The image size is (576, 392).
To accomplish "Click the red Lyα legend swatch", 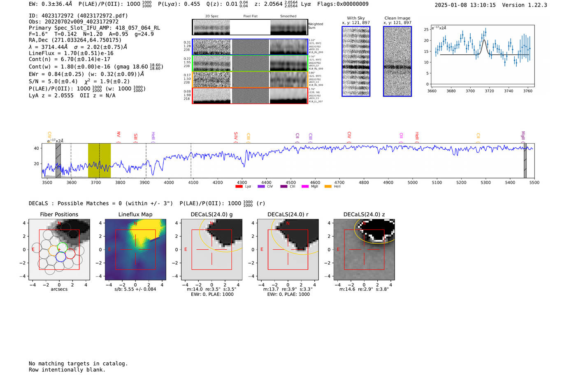I will tap(239, 186).
